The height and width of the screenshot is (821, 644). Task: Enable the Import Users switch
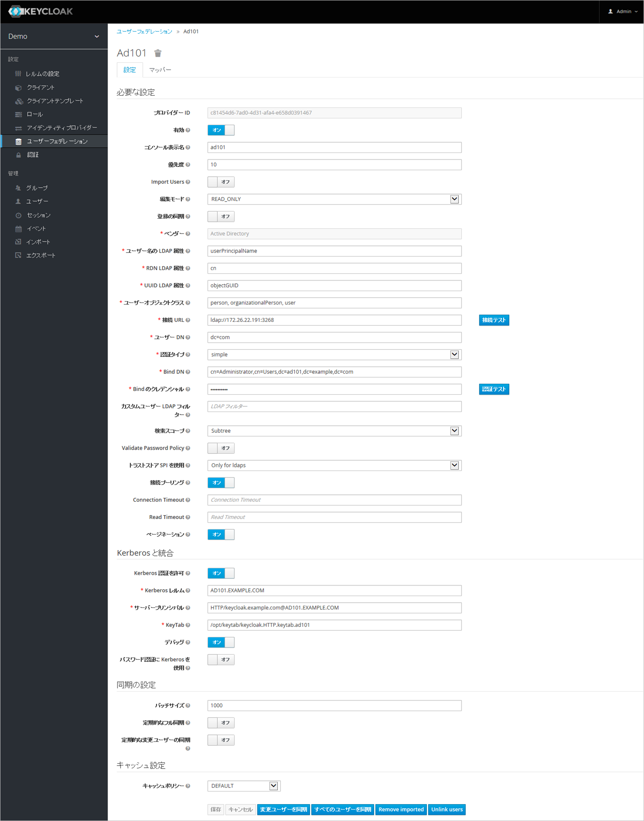(x=221, y=182)
